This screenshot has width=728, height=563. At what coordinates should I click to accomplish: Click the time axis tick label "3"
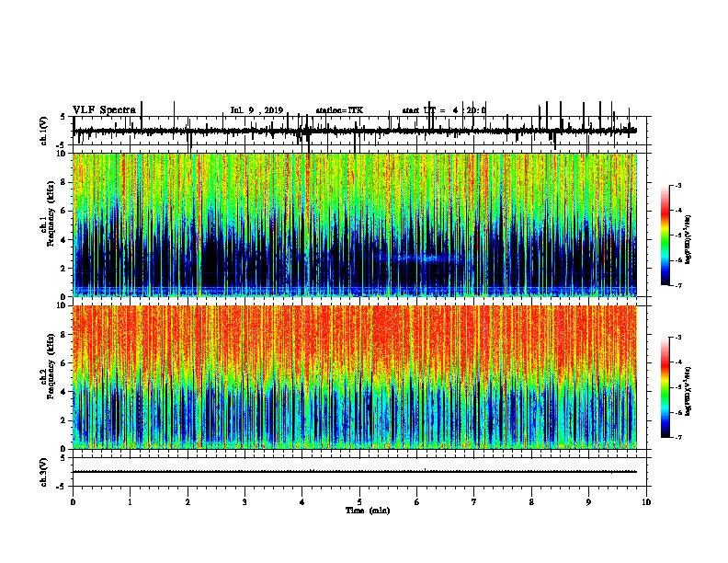(x=245, y=502)
